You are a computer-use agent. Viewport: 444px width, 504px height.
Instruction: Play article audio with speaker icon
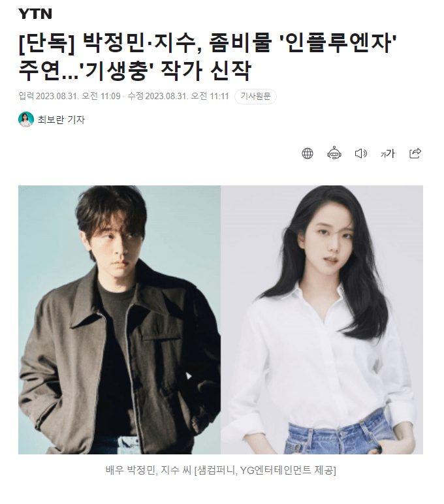pos(360,153)
